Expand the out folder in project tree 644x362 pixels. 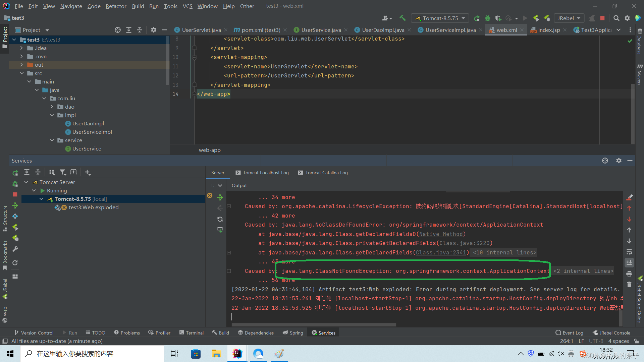coord(21,65)
